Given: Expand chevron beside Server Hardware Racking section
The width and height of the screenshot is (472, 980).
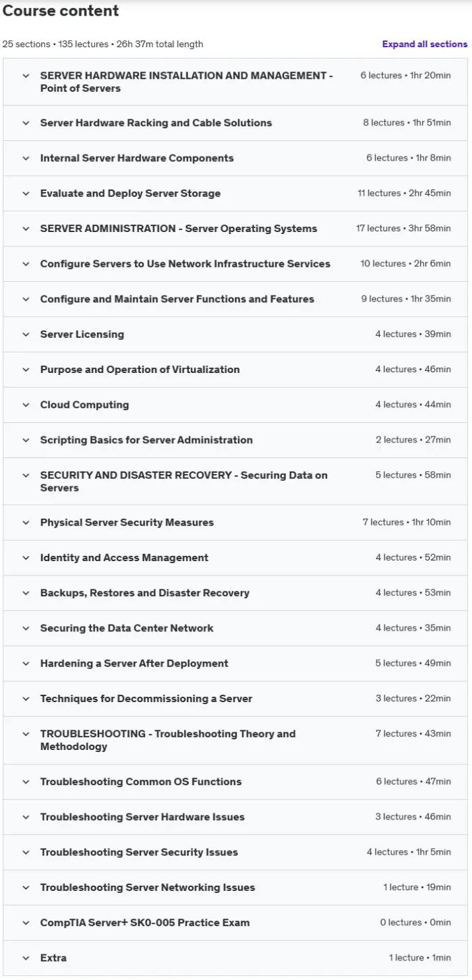Looking at the screenshot, I should click(26, 123).
